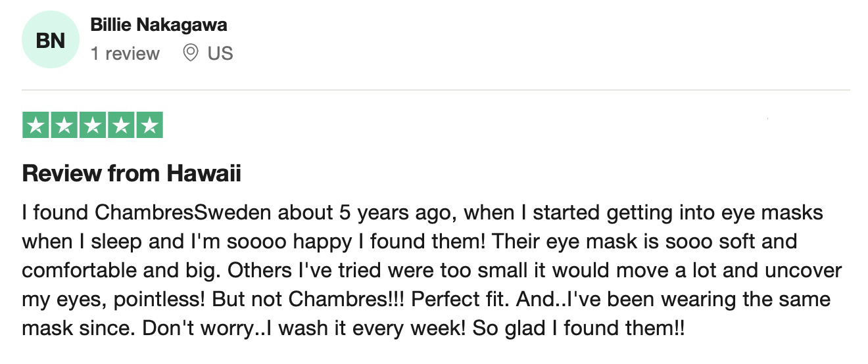Image resolution: width=868 pixels, height=364 pixels.
Task: Click 'So glad I found them!!' sentence
Action: tap(578, 329)
